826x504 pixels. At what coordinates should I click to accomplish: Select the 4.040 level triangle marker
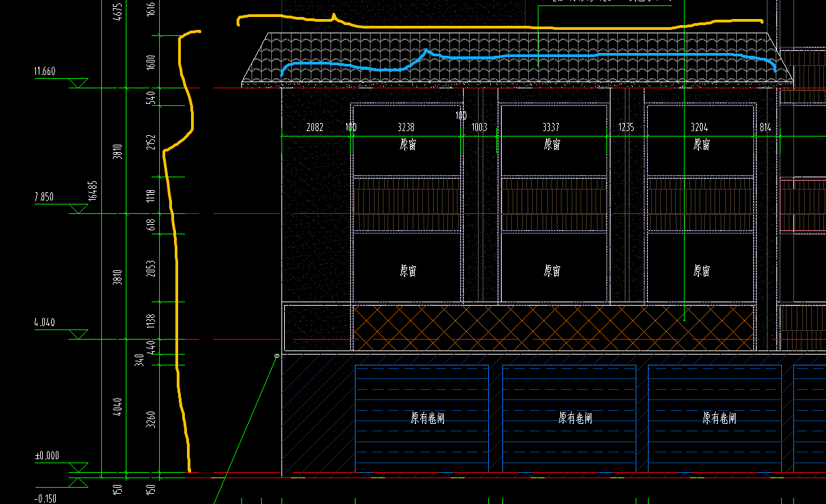pos(80,334)
